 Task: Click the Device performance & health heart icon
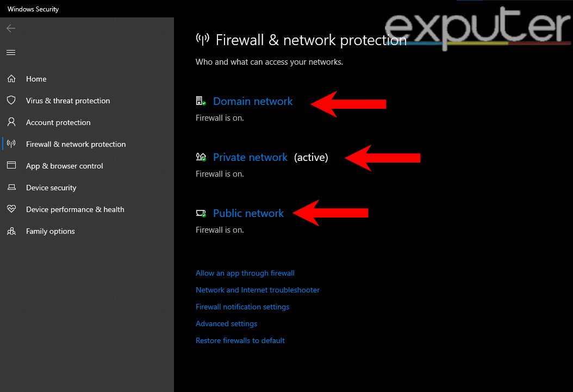(x=11, y=209)
